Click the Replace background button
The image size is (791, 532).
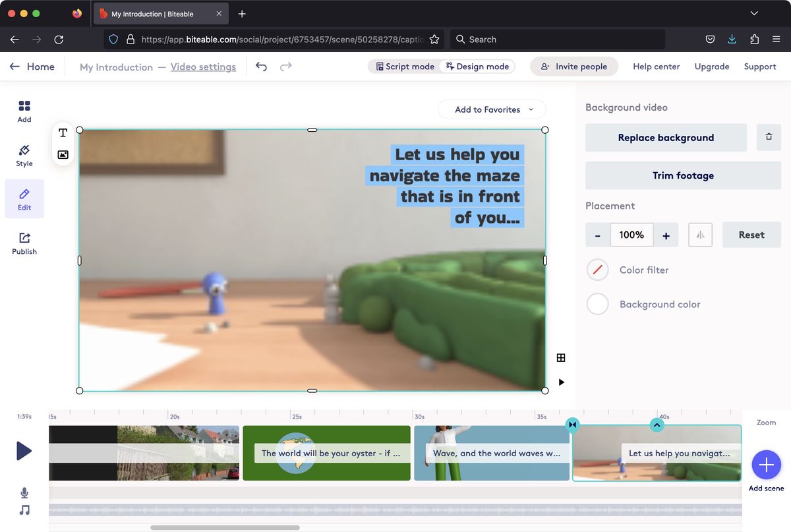coord(666,137)
